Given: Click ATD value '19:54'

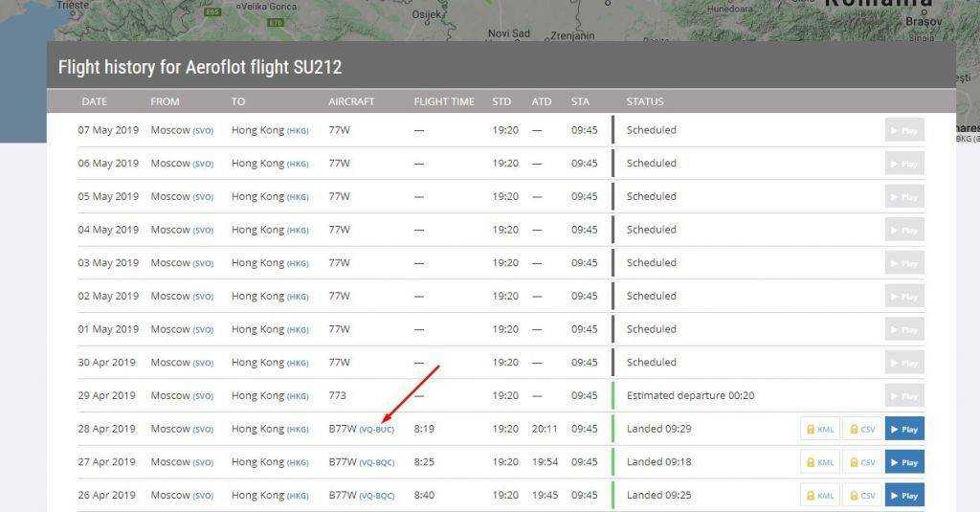Looking at the screenshot, I should coord(545,462).
